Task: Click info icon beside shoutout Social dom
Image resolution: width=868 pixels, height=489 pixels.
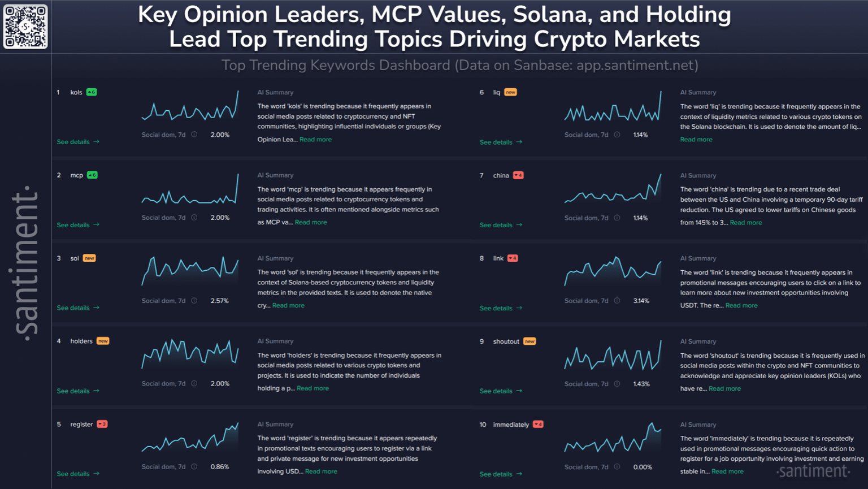Action: (x=617, y=384)
